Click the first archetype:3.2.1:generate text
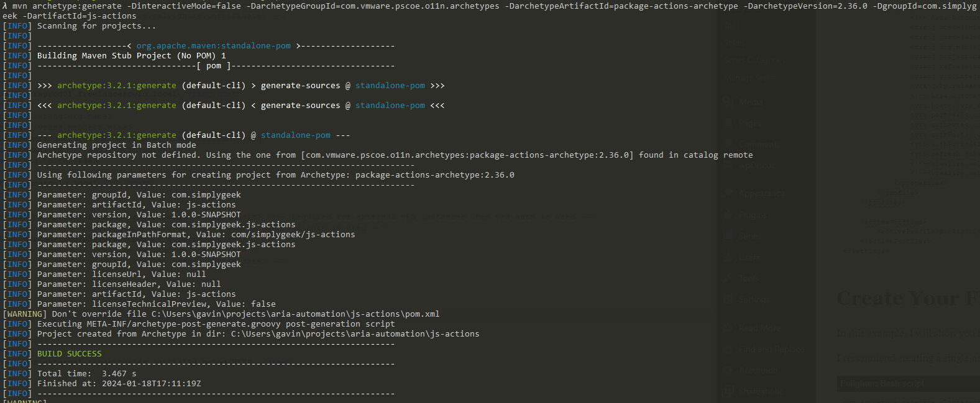980x403 pixels. pos(116,86)
